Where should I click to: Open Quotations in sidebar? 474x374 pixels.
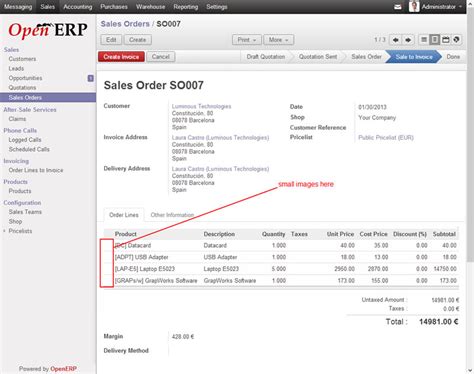[22, 88]
